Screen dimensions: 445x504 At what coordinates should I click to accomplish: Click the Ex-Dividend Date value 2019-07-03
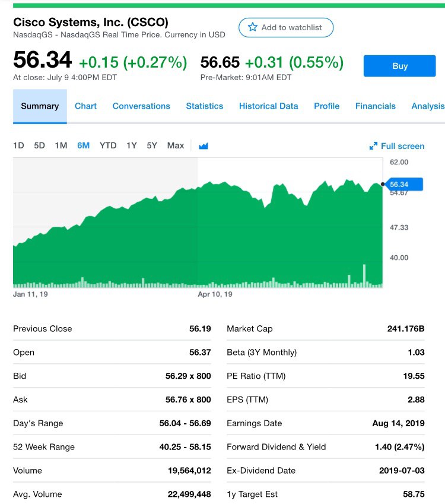[402, 471]
